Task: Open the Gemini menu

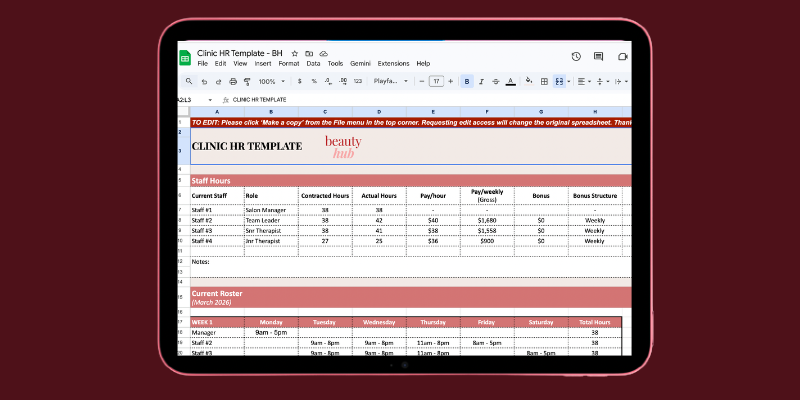Action: [360, 64]
